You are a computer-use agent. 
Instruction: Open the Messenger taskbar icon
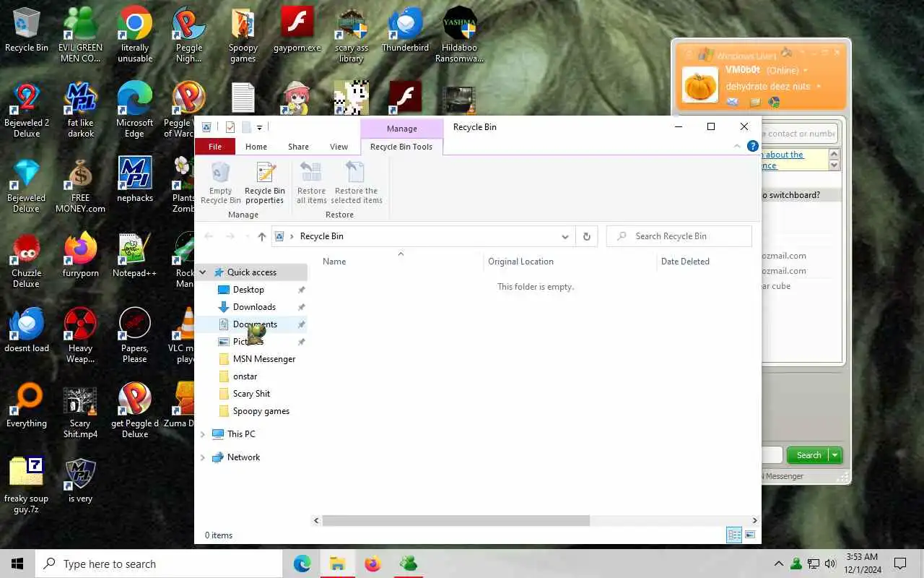[408, 564]
